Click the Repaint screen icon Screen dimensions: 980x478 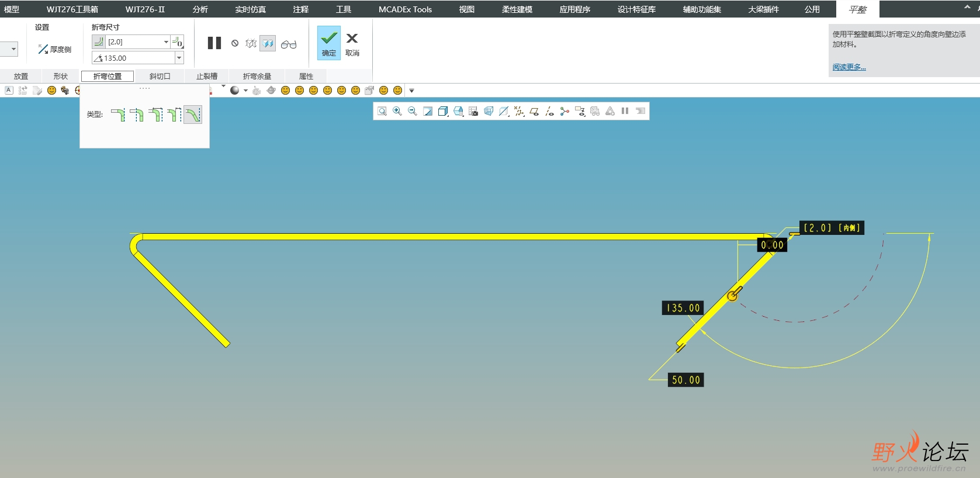[x=428, y=111]
